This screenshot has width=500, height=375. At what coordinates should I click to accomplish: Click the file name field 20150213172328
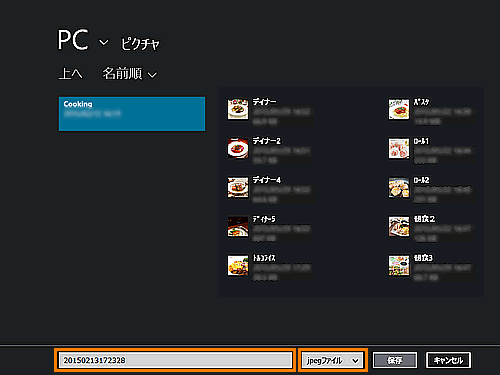click(x=175, y=360)
